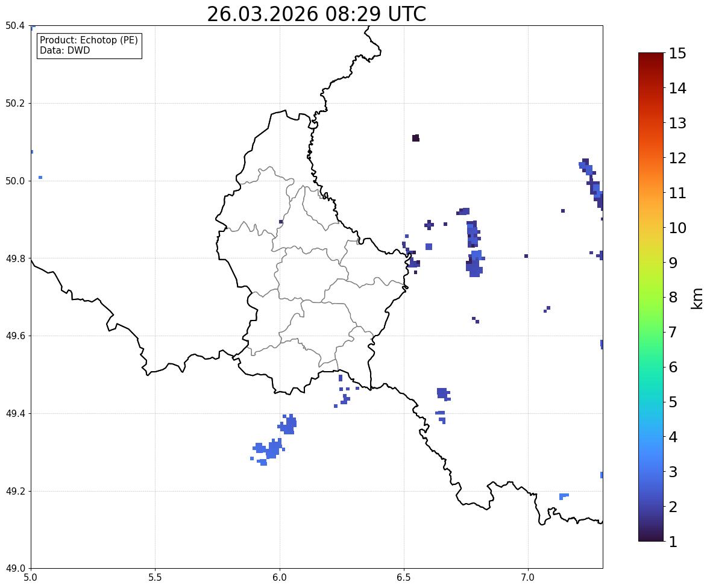Select latitude tick label 49.4

click(x=15, y=414)
